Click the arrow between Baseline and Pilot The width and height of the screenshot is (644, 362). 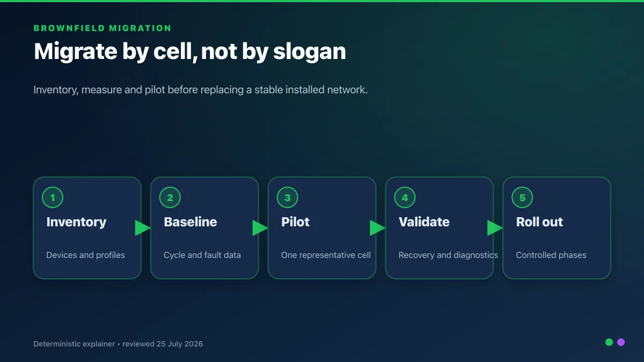[x=260, y=228]
